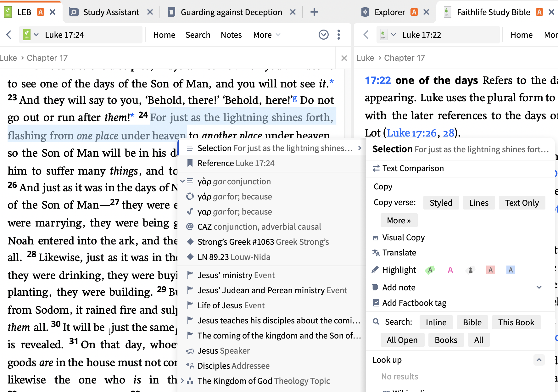The image size is (558, 392).
Task: Expand The Kingdom of God Theology Topic
Action: tap(182, 381)
